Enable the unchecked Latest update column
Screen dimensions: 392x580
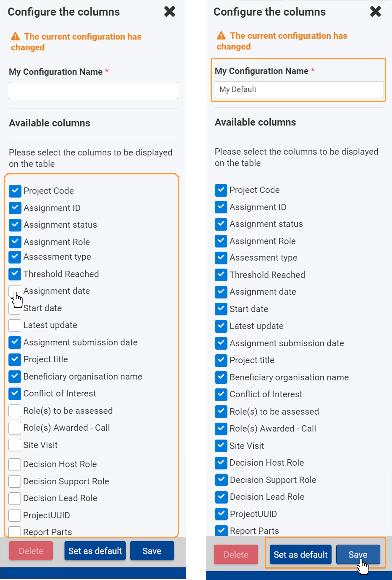tap(15, 325)
